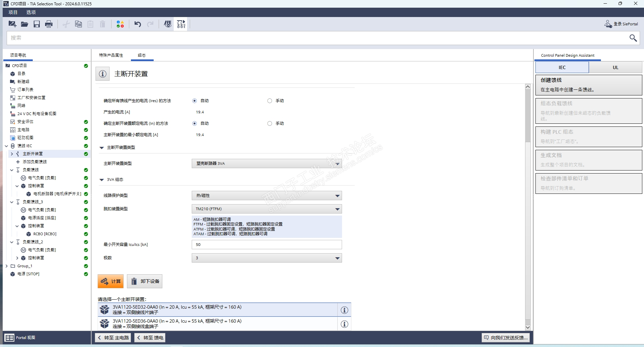Viewport: 644px width, 347px height.
Task: Click the Portal 视图 grid icon
Action: coord(10,338)
